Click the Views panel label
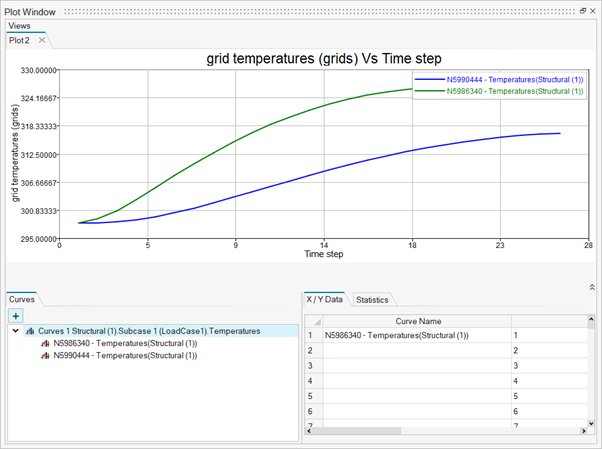 (x=19, y=25)
